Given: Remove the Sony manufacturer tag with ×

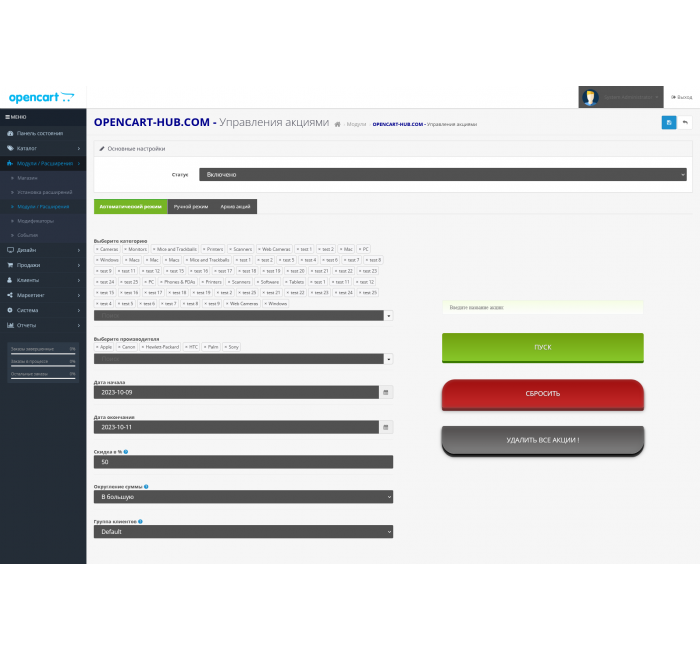Looking at the screenshot, I should pos(225,347).
